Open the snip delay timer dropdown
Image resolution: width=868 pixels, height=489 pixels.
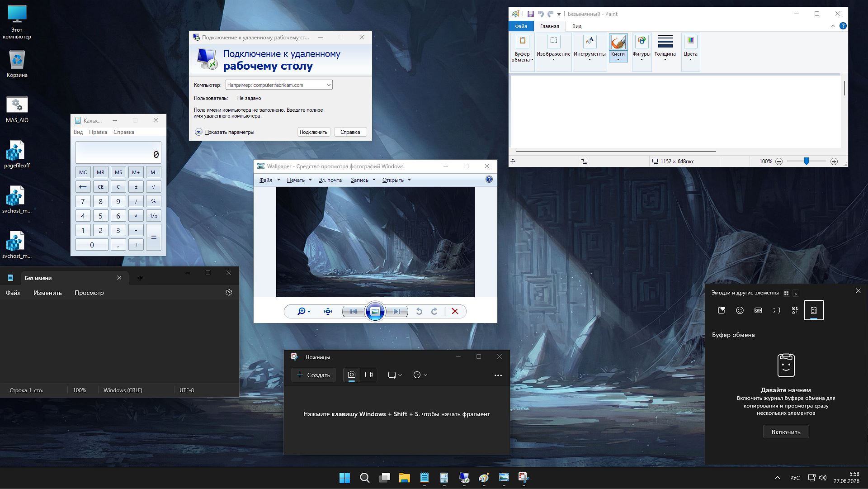420,375
